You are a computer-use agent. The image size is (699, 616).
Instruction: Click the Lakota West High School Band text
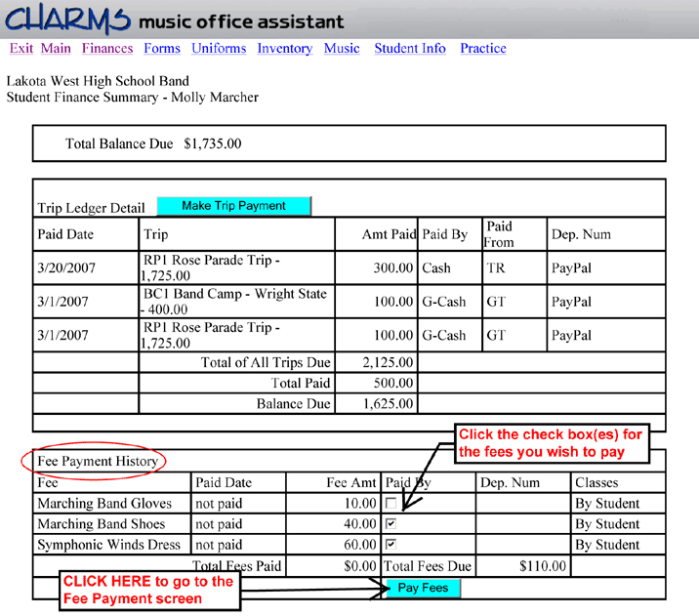[x=98, y=81]
